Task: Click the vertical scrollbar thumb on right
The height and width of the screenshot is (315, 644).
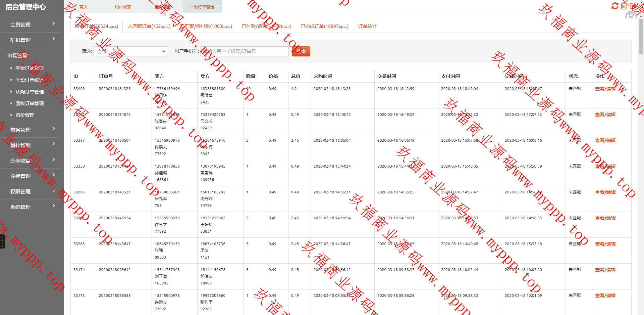Action: click(x=641, y=37)
